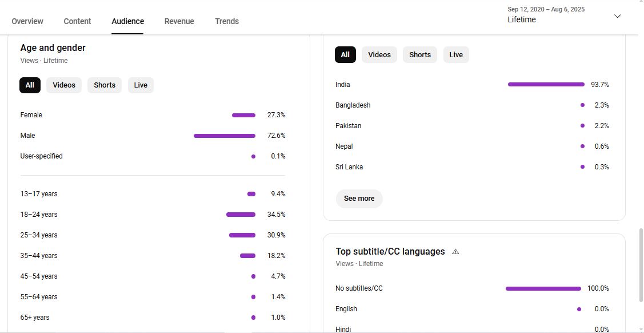Image resolution: width=644 pixels, height=333 pixels.
Task: Select the Audience tab
Action: (x=127, y=21)
